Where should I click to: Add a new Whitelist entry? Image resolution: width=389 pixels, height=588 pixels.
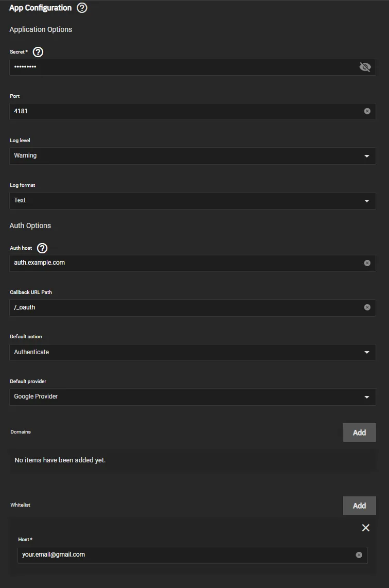(x=359, y=505)
